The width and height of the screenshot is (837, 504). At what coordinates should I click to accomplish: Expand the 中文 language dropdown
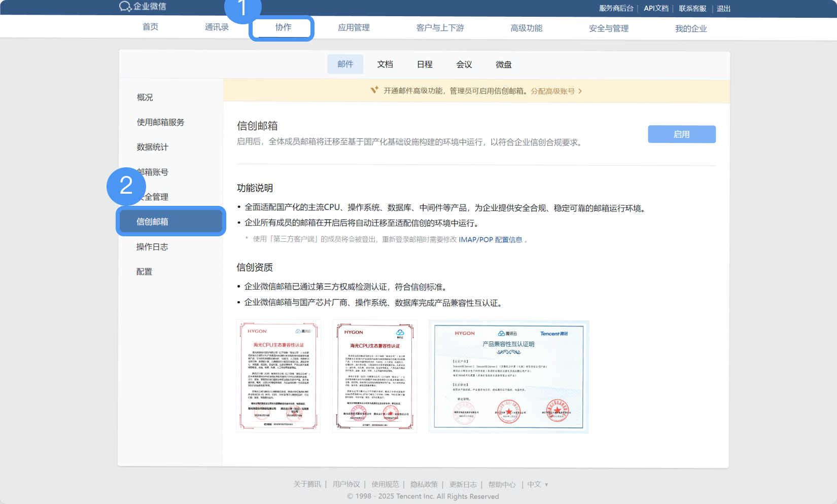tap(538, 484)
